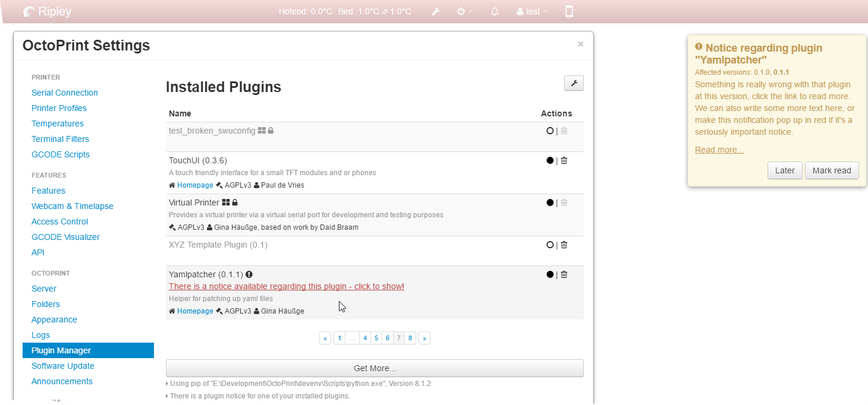Go to plugin list page 8
The height and width of the screenshot is (405, 868).
click(410, 338)
